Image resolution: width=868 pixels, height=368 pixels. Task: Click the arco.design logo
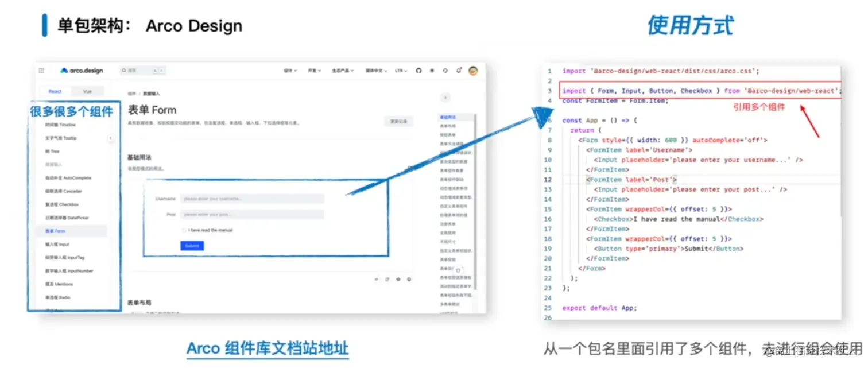click(x=82, y=71)
